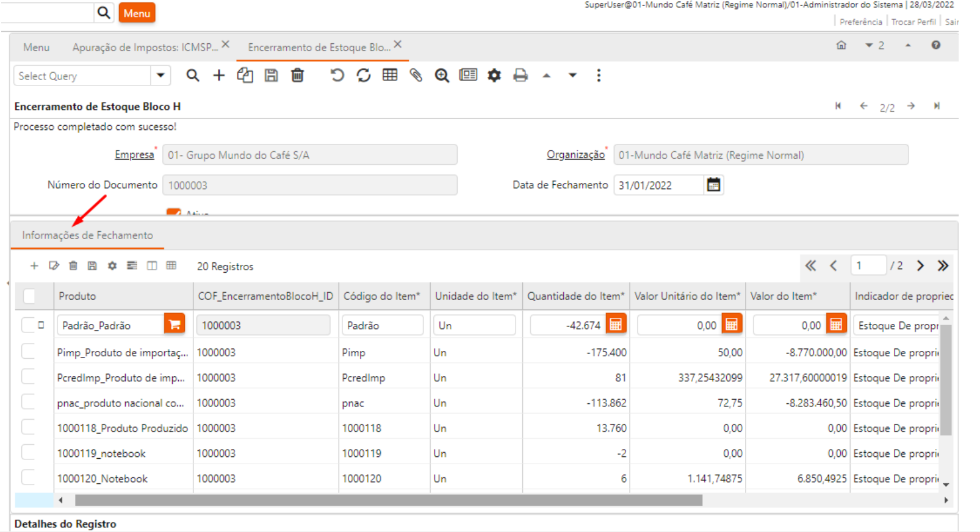Click the save floppy disk icon in toolbar

coord(271,76)
